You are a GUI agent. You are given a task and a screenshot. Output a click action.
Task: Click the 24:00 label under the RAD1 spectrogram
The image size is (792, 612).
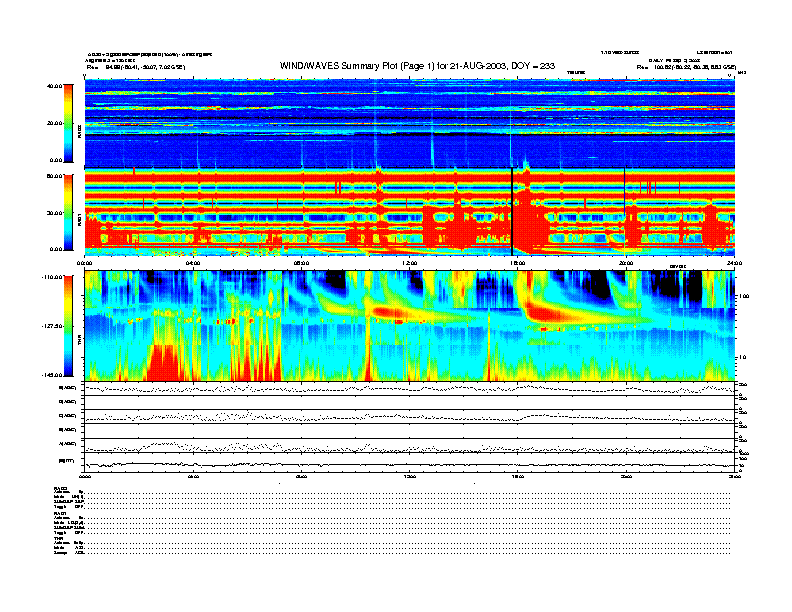point(734,263)
